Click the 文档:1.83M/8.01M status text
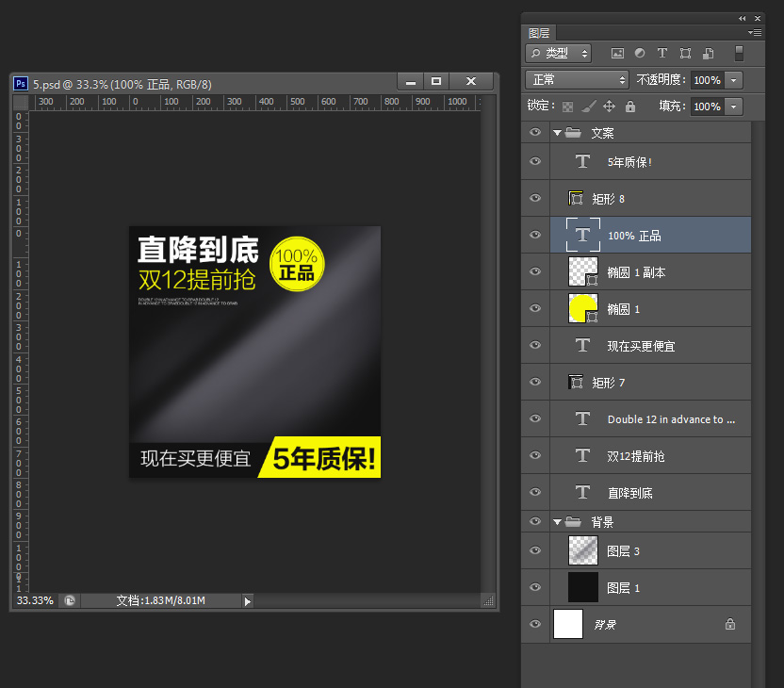This screenshot has width=784, height=688. [x=160, y=600]
